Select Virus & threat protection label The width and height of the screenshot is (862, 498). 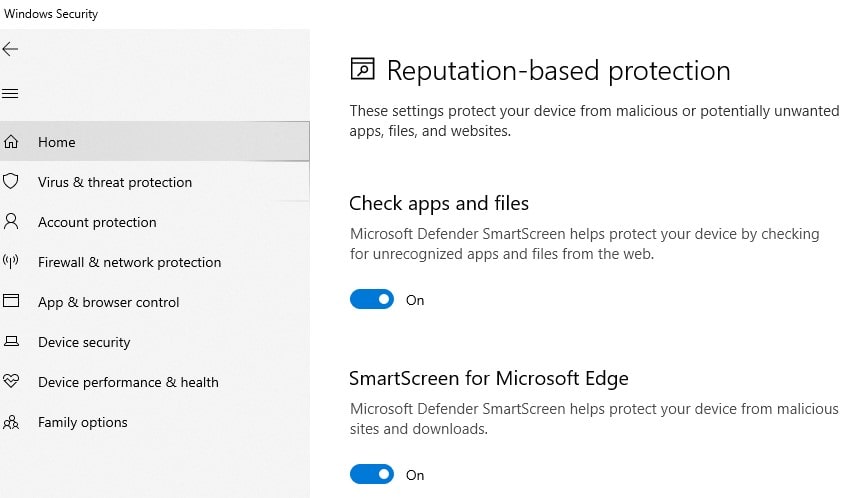(x=115, y=182)
